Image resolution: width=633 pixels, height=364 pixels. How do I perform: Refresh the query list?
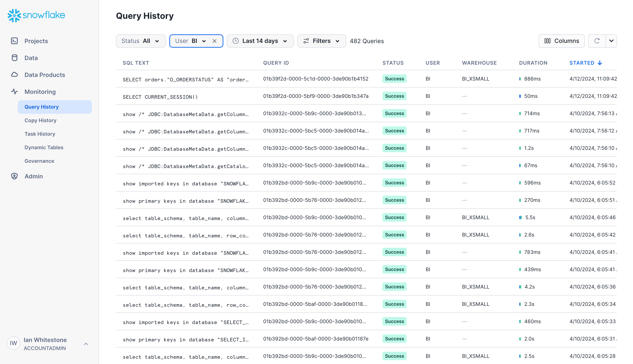[597, 41]
